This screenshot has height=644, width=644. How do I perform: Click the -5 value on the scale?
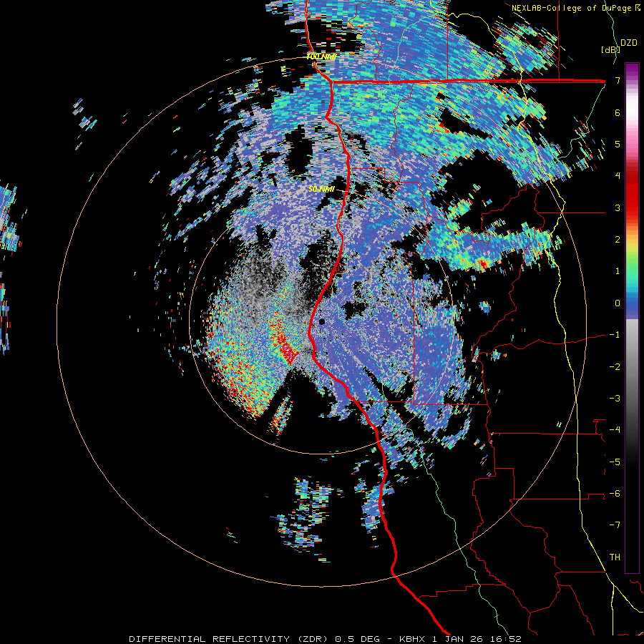pyautogui.click(x=615, y=462)
